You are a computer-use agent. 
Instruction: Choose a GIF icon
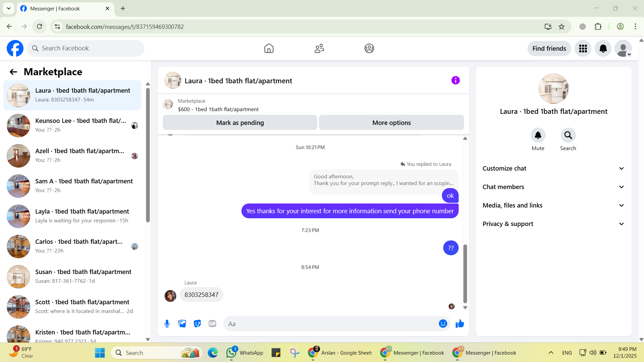pos(212,324)
